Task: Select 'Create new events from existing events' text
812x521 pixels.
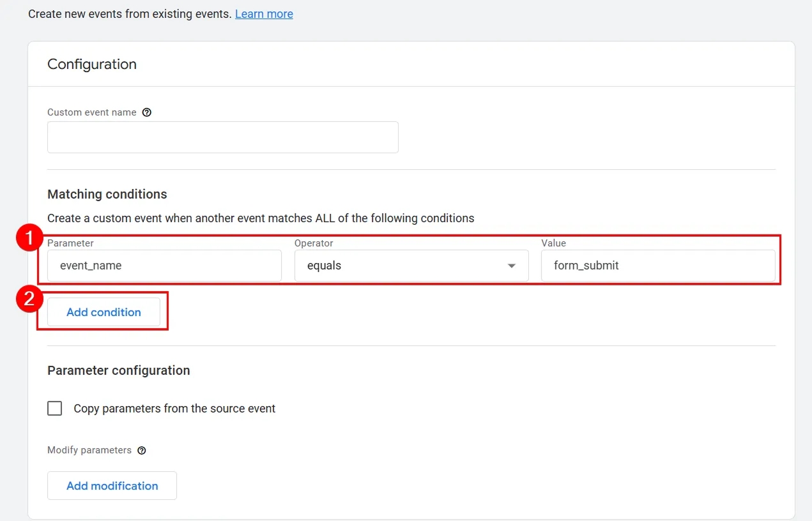Action: [130, 13]
